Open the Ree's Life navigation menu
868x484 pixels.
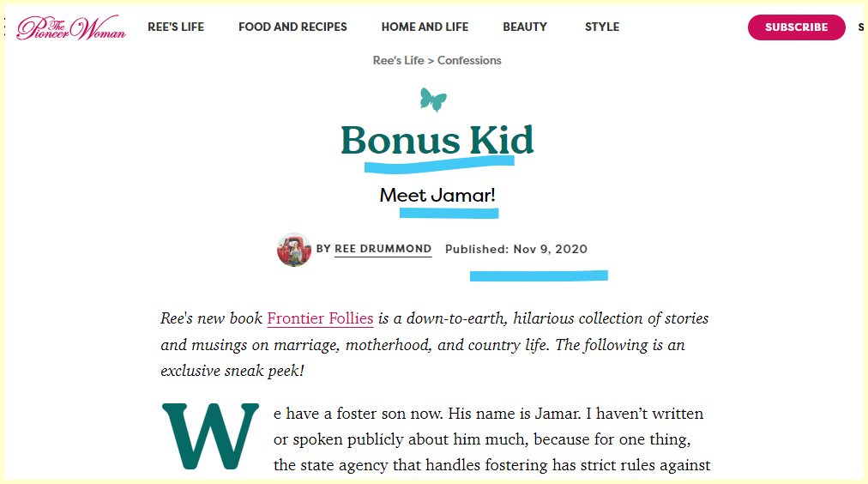(x=176, y=27)
